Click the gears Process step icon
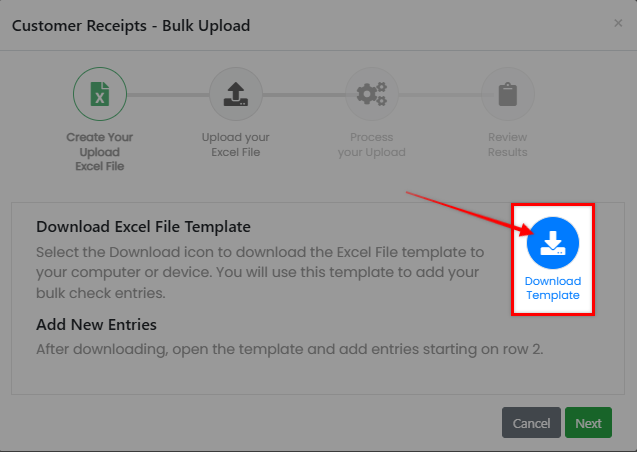This screenshot has width=637, height=452. [372, 94]
